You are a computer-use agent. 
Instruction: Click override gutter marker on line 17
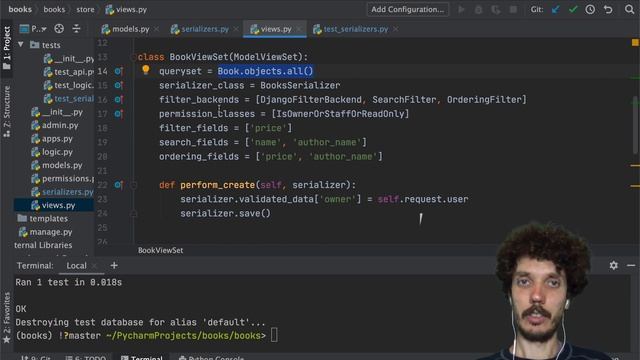click(x=118, y=114)
